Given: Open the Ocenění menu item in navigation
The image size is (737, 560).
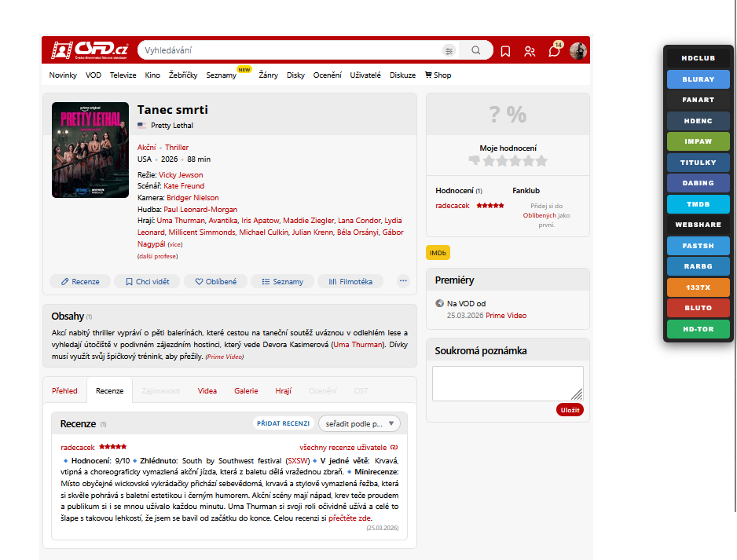Looking at the screenshot, I should (327, 75).
